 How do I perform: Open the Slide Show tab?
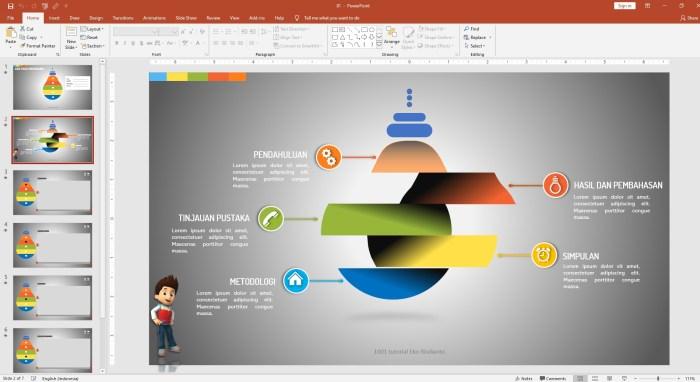click(186, 18)
